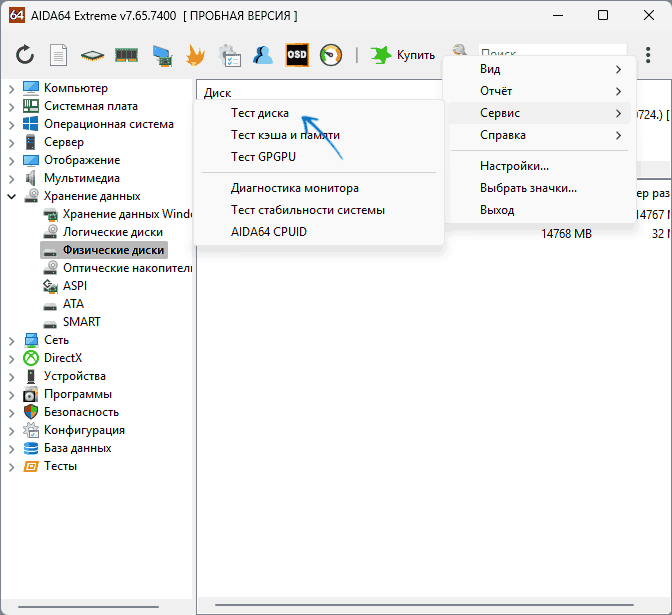Click the gauge benchmark toolbar icon
The height and width of the screenshot is (615, 672).
(x=331, y=55)
